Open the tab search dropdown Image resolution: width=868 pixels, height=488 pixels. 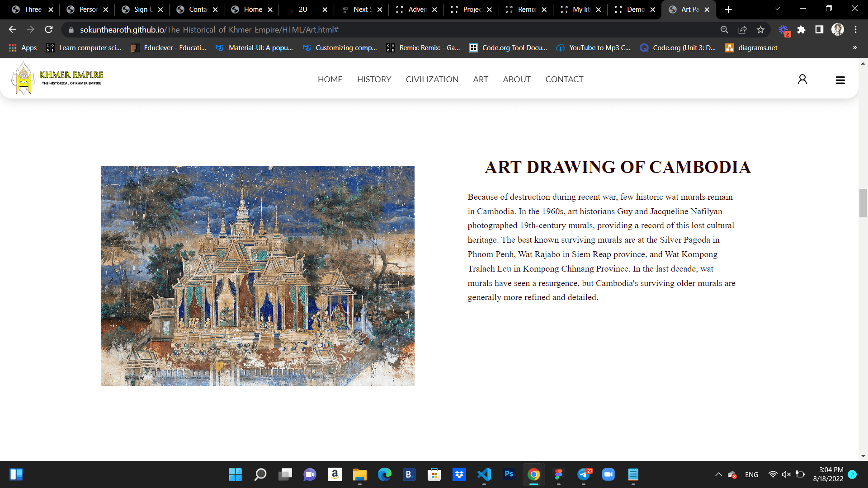777,9
